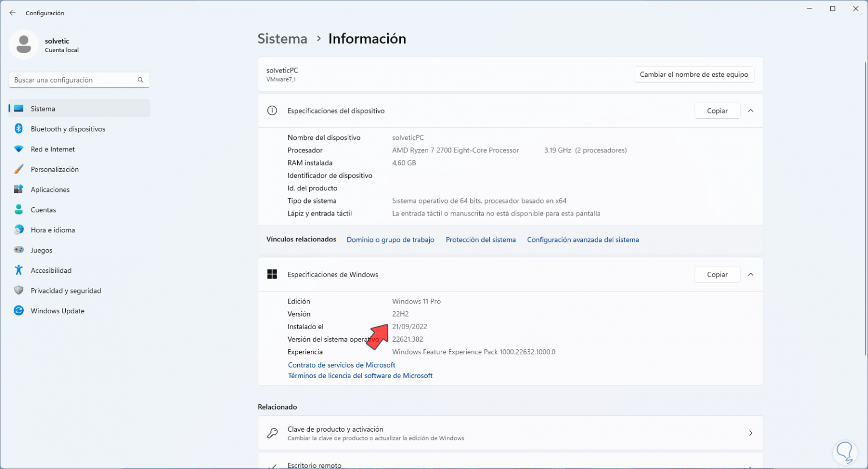Select Hora e idioma
The image size is (868, 469).
[x=79, y=230]
